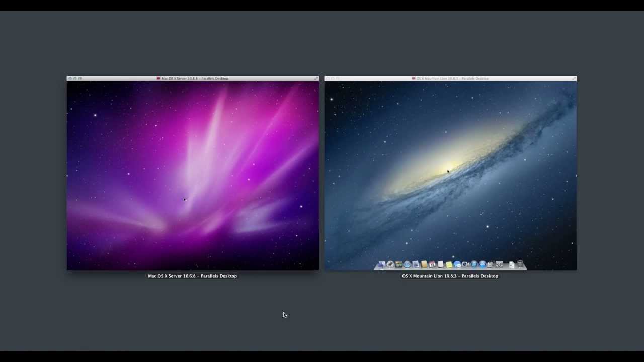
Task: Open iTunes icon in Mountain Lion dock
Action: coord(474,264)
